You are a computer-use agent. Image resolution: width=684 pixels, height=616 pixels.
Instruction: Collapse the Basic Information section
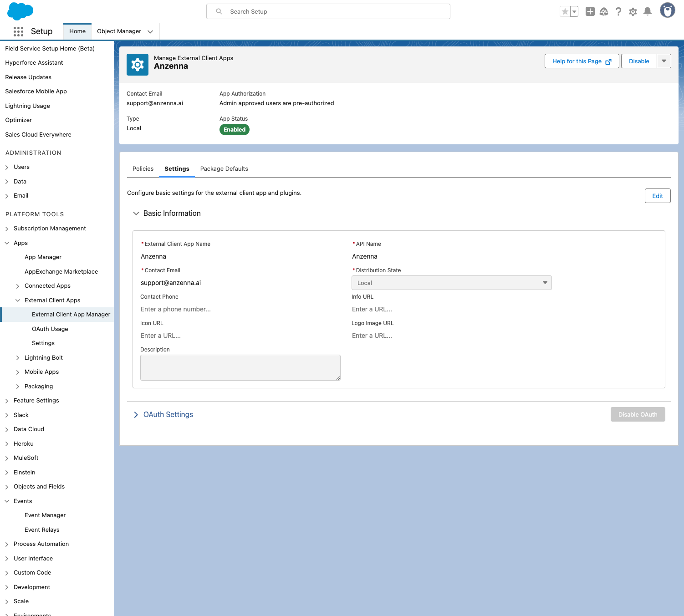[x=136, y=214]
